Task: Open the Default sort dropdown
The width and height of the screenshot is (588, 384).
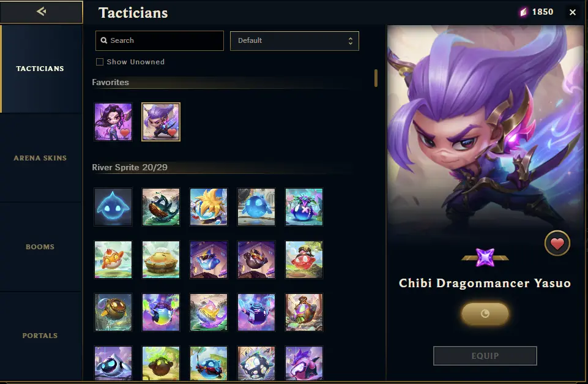Action: coord(294,41)
